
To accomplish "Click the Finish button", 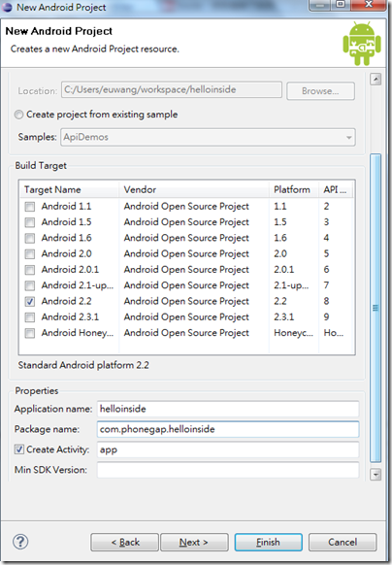I will tap(269, 543).
